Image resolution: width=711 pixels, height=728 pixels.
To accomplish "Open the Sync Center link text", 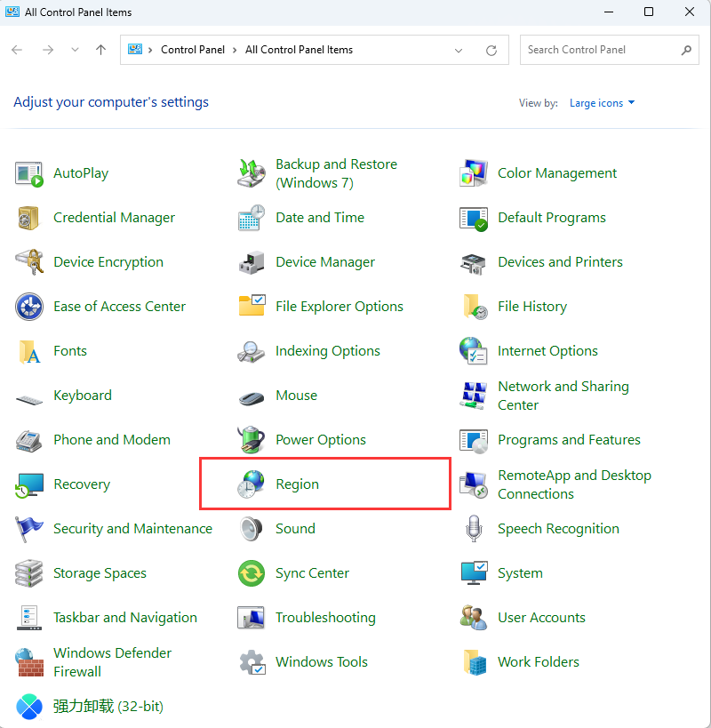I will point(312,573).
